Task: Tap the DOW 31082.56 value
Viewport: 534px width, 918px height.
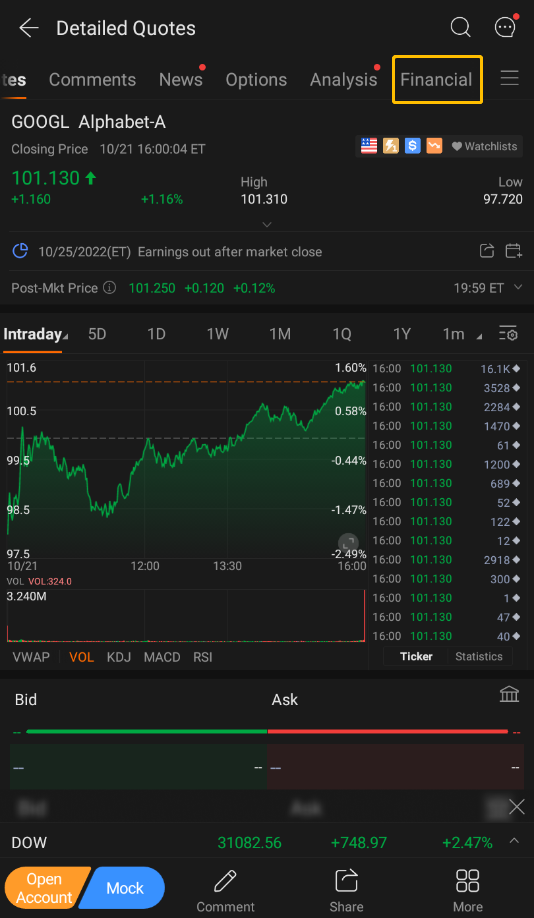Action: point(249,842)
